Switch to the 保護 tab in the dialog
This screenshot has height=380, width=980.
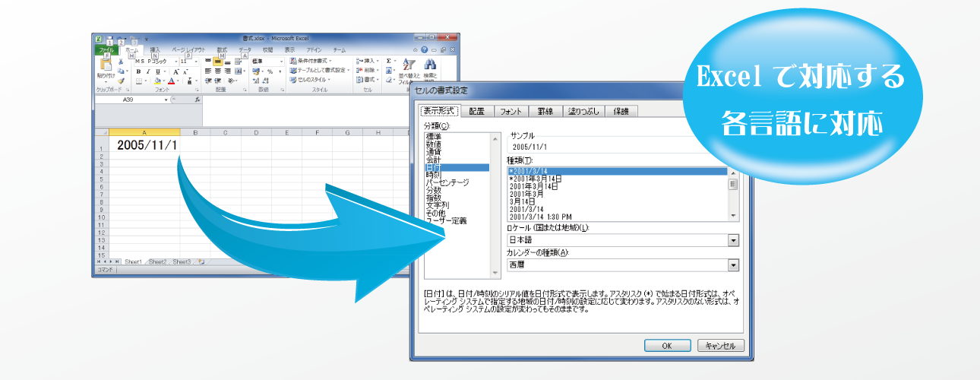(622, 111)
